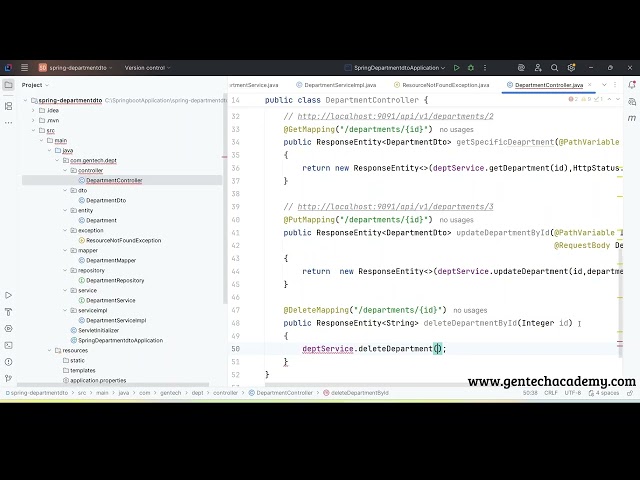The image size is (640, 480).
Task: Open More Actions beside the debug button
Action: 485,68
